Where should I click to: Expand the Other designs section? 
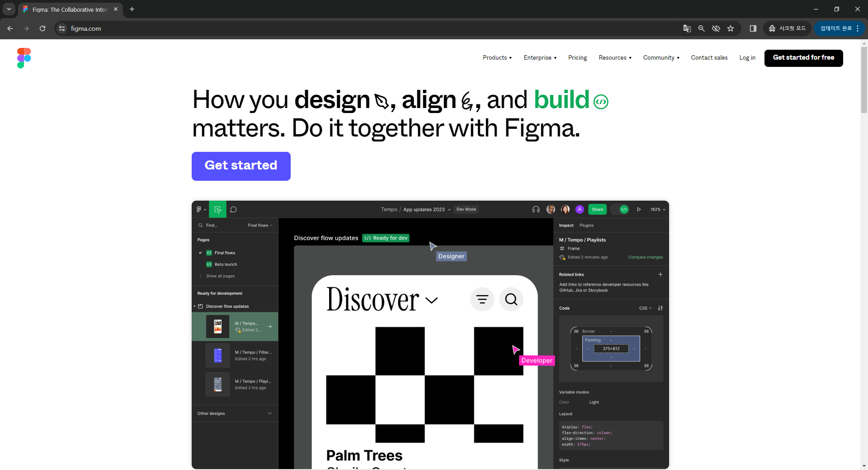270,413
